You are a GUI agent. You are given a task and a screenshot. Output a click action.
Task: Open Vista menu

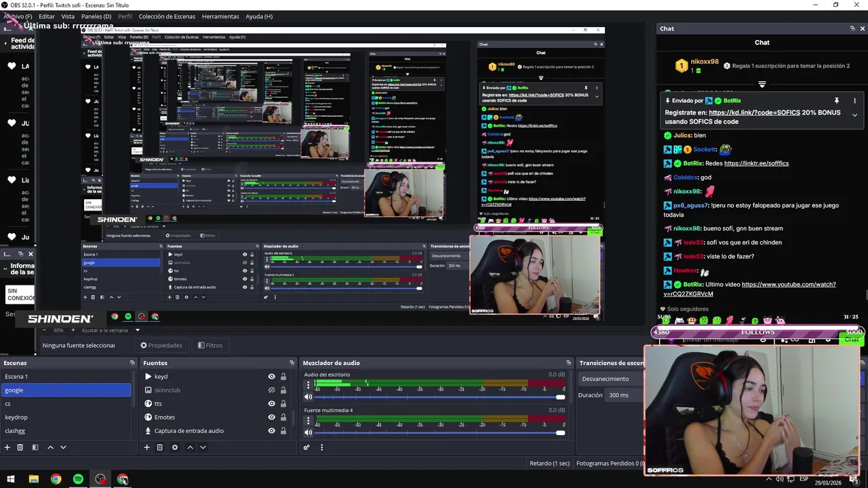click(x=68, y=16)
